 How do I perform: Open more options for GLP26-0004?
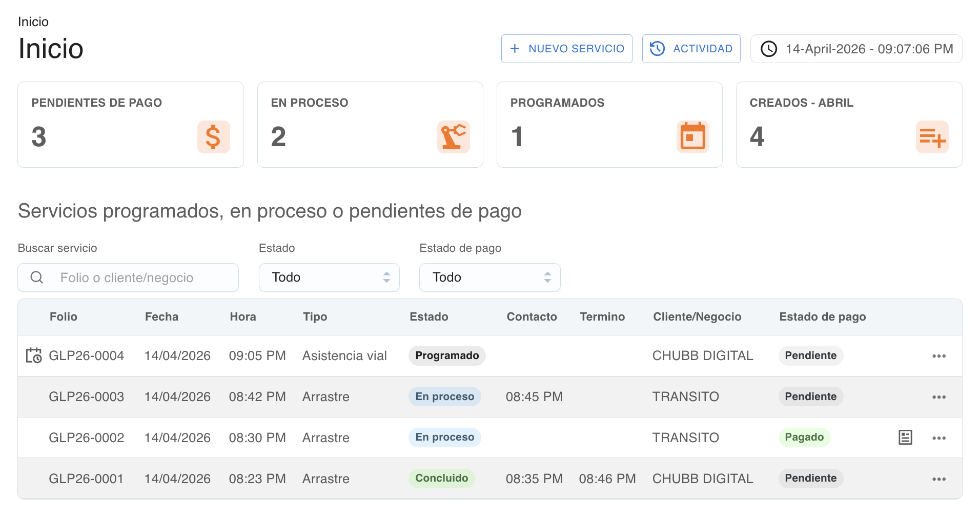tap(939, 356)
